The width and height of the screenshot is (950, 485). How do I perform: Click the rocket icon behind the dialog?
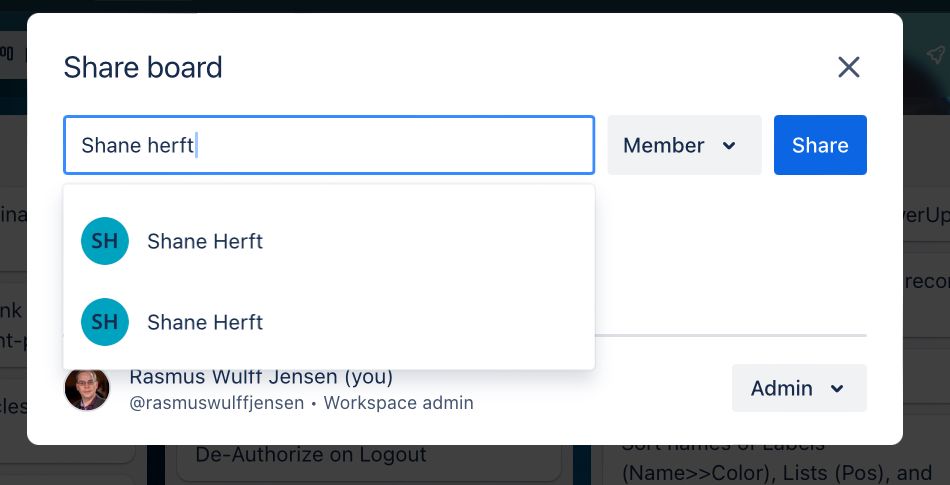click(934, 53)
